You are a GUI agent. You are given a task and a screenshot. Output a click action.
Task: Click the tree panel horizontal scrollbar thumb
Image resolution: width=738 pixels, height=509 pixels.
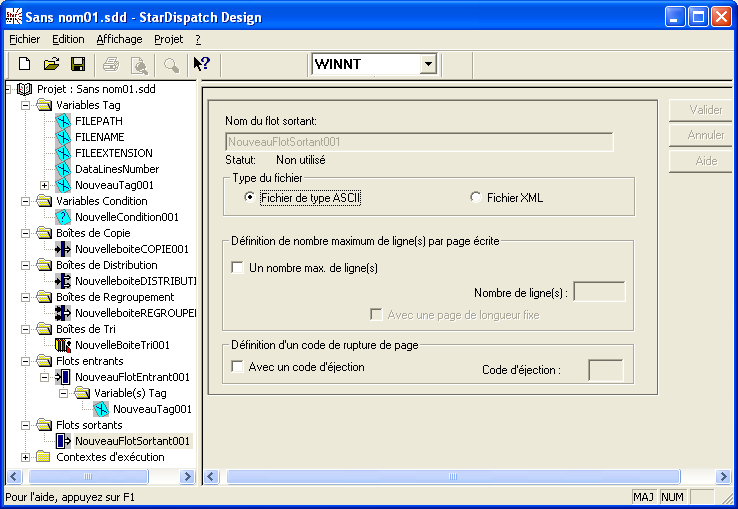[x=88, y=477]
